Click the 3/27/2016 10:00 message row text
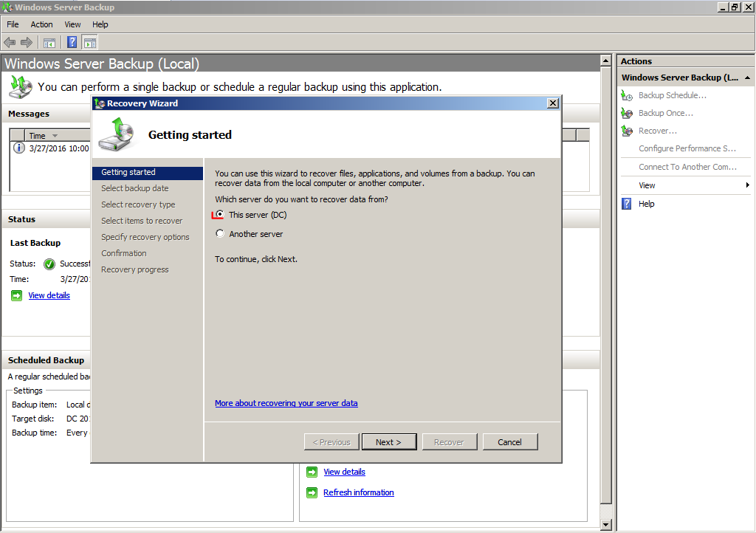 click(59, 148)
